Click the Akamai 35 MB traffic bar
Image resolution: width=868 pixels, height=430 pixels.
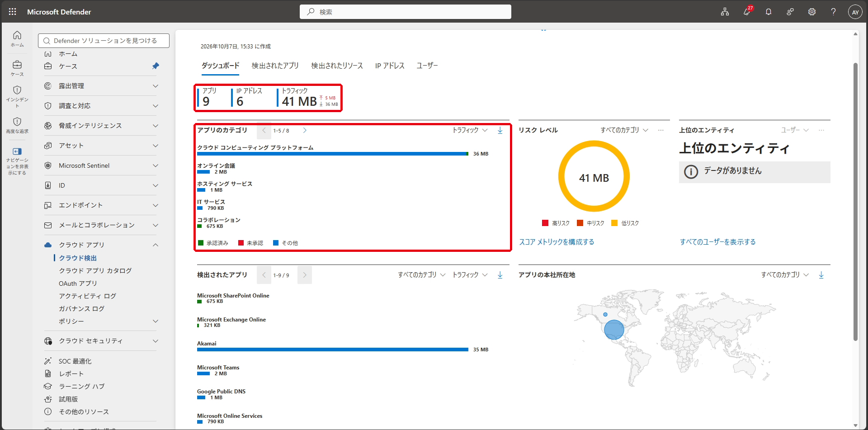pos(333,350)
